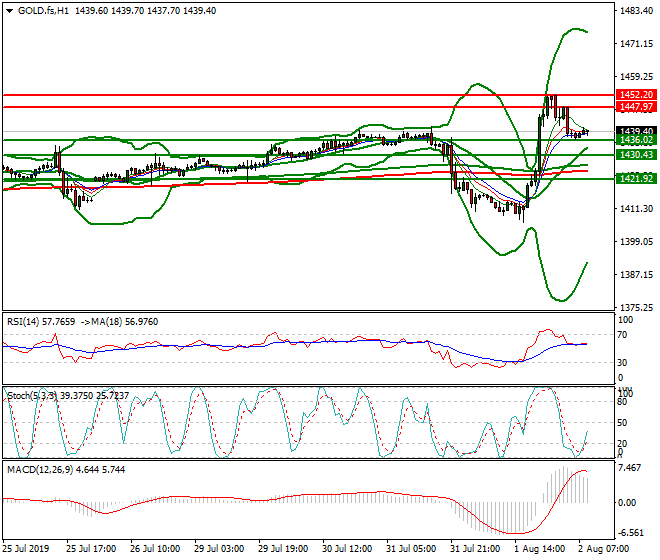The height and width of the screenshot is (560, 660).
Task: Click the 31 Jul 21:00 time axis label
Action: coord(474,551)
